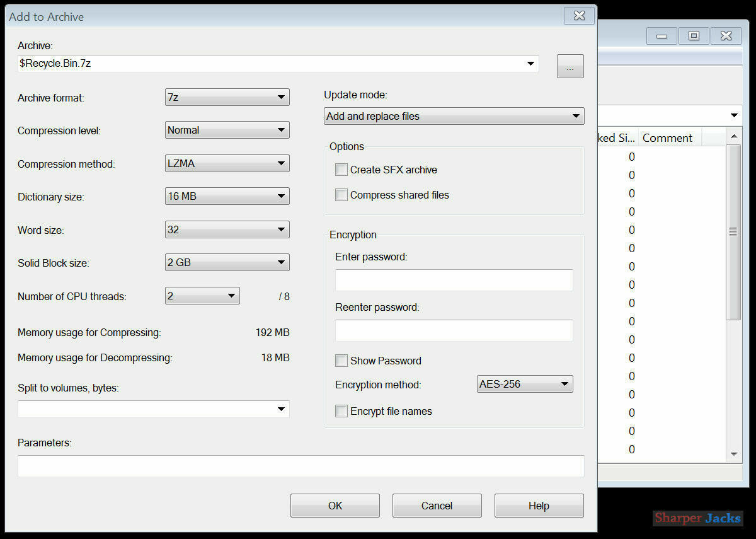Click the vertical scrollbar thumb in background window
Screen dimensions: 756x539
734,233
